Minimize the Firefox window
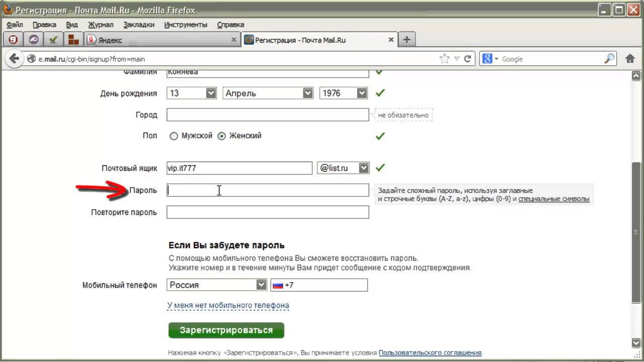This screenshot has height=362, width=644. 605,9
